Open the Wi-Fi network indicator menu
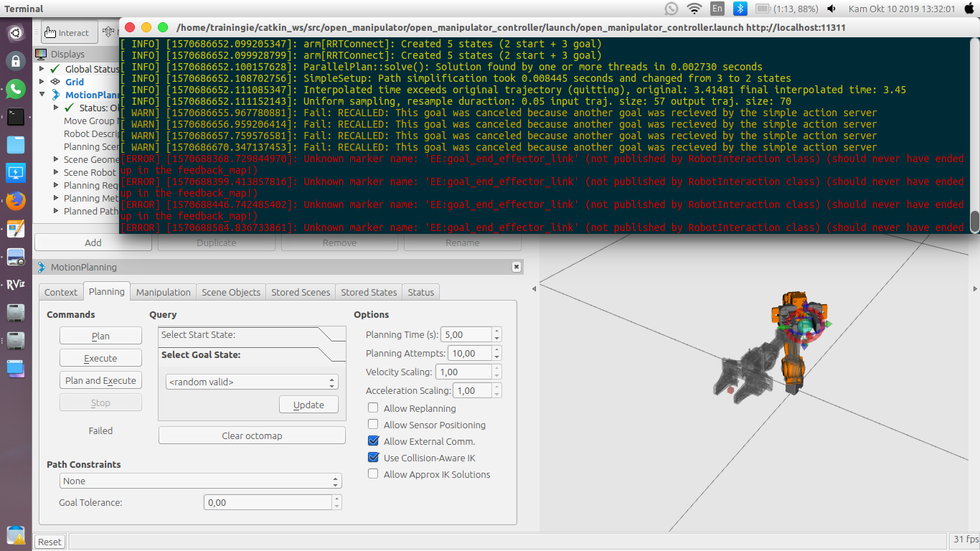This screenshot has height=551, width=980. pyautogui.click(x=694, y=9)
